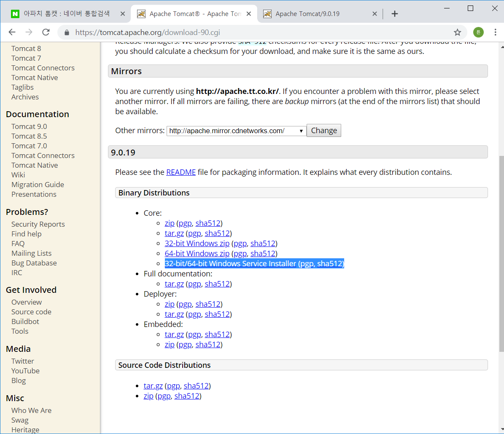The image size is (504, 434).
Task: Open the YouTube link
Action: [x=25, y=371]
